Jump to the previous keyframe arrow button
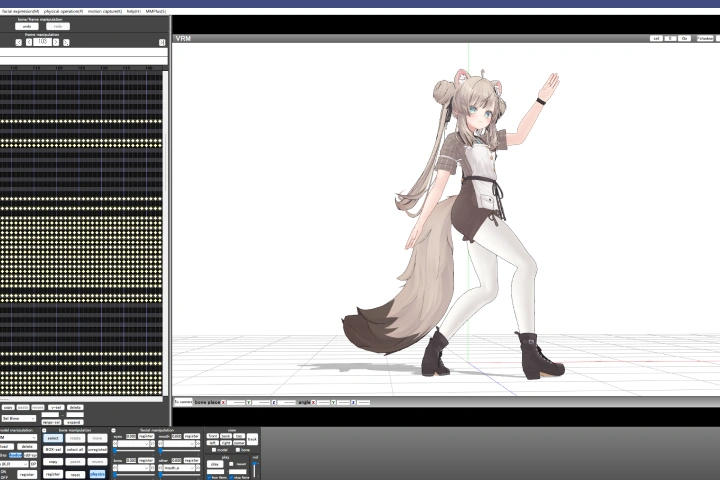Screen dimensions: 720x480 click(18, 42)
